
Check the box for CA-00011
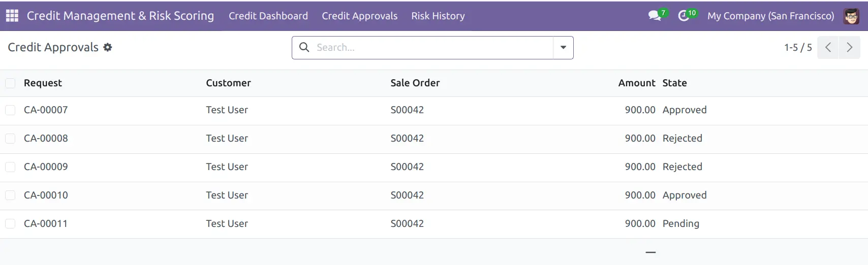pos(10,223)
